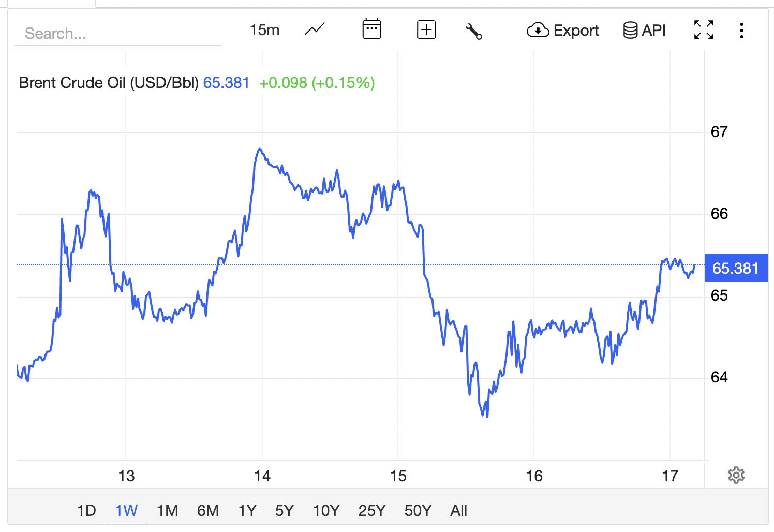The width and height of the screenshot is (774, 532).
Task: Click the 13 date axis label
Action: (126, 476)
